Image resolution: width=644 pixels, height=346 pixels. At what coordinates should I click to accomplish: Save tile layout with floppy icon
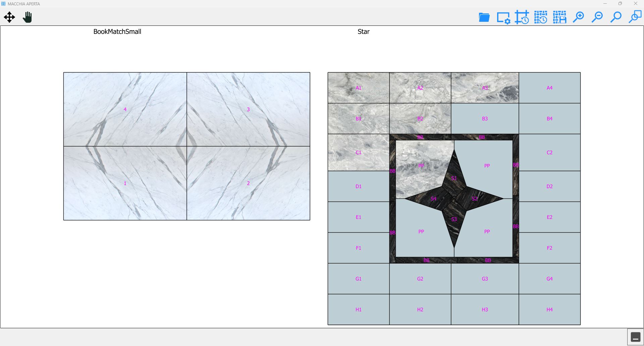559,17
